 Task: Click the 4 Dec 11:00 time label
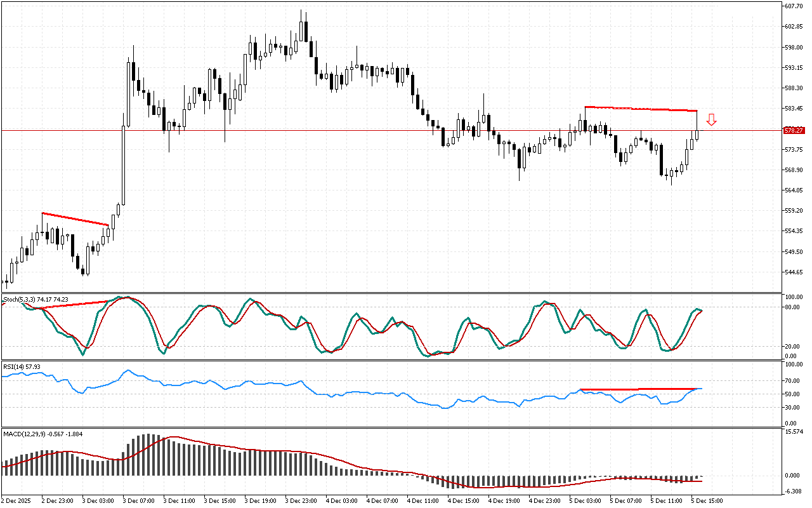[x=422, y=500]
